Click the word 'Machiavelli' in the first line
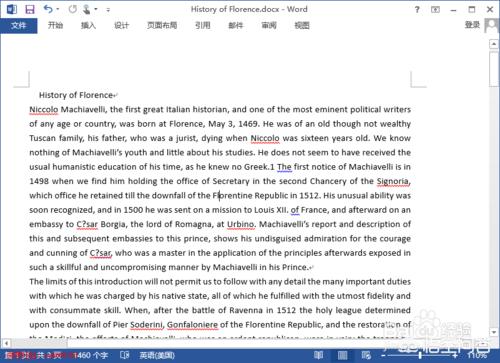The width and height of the screenshot is (500, 363). (x=83, y=109)
